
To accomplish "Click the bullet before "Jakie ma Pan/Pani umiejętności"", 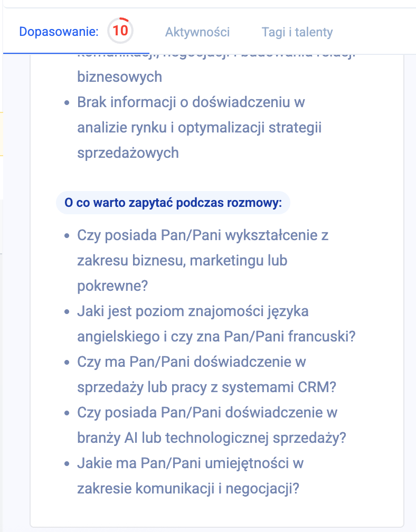I will [x=67, y=464].
